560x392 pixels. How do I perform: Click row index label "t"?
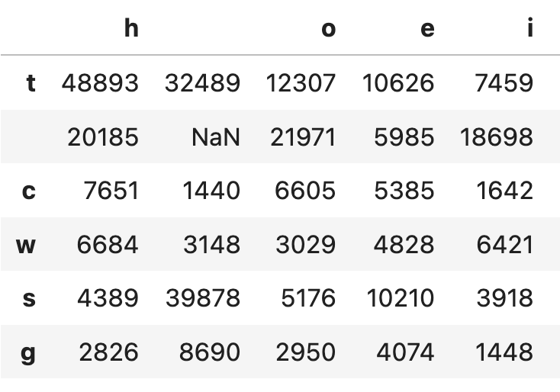click(31, 82)
